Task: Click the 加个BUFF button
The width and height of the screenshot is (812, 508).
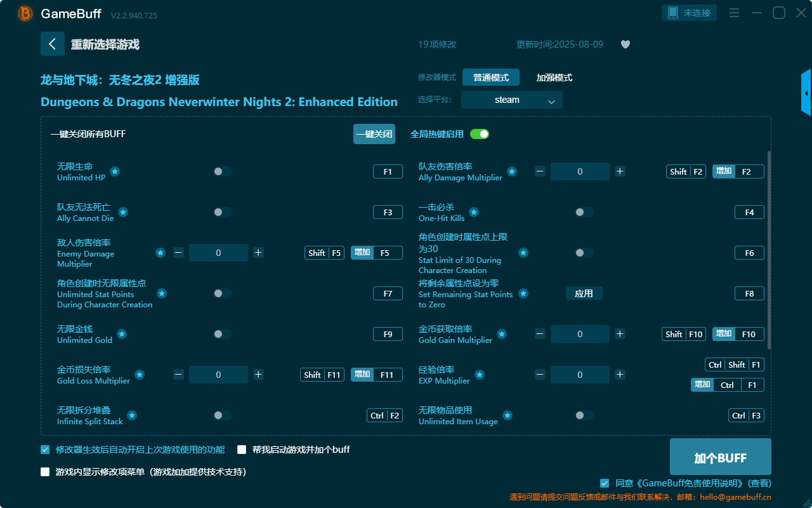Action: coord(721,457)
